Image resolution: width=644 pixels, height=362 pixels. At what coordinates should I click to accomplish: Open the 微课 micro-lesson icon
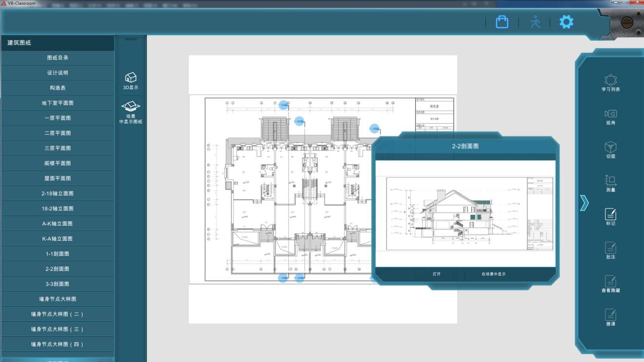610,315
